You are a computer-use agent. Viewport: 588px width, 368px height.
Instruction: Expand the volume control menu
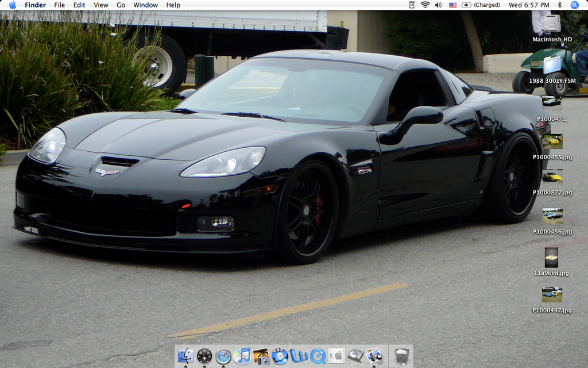click(438, 5)
